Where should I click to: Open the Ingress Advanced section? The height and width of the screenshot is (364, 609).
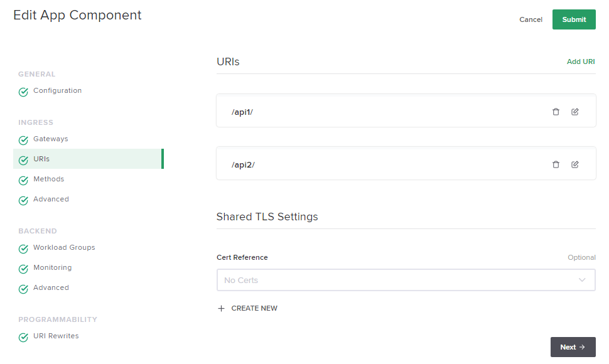tap(51, 199)
